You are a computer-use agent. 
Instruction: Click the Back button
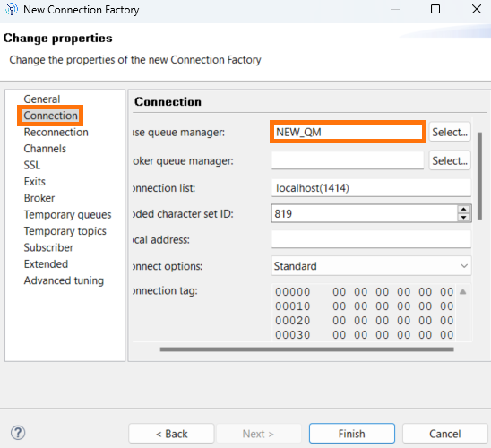click(171, 434)
